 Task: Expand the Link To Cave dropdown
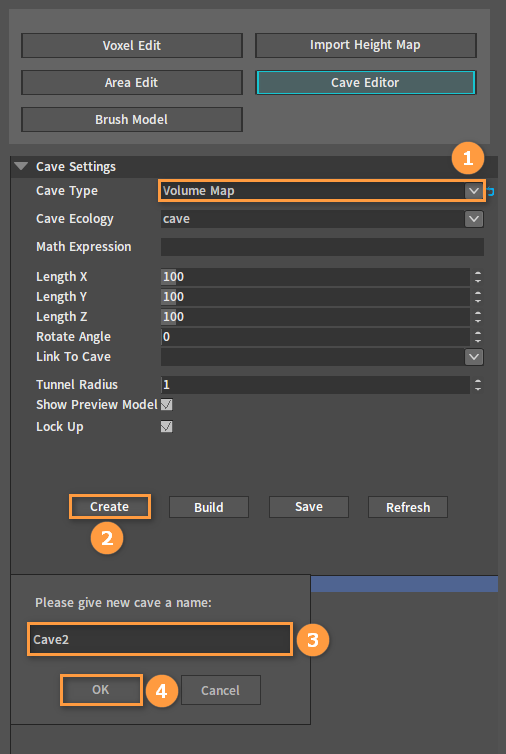[x=322, y=357]
